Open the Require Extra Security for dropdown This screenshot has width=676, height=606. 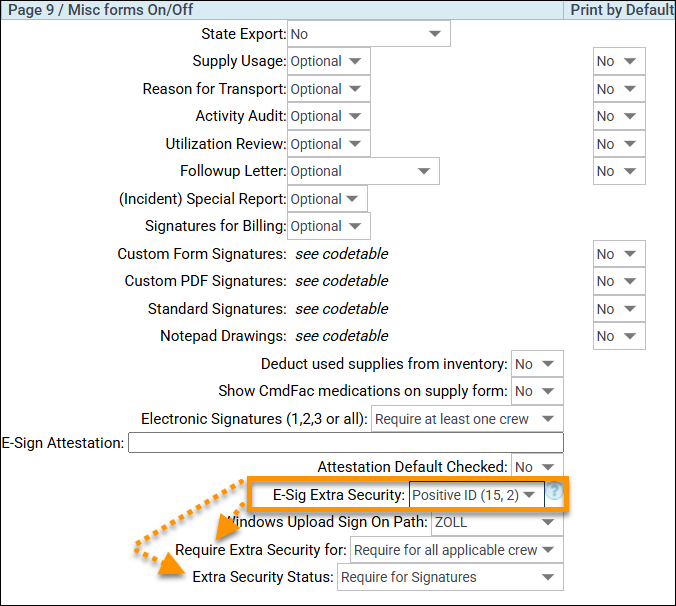[456, 550]
